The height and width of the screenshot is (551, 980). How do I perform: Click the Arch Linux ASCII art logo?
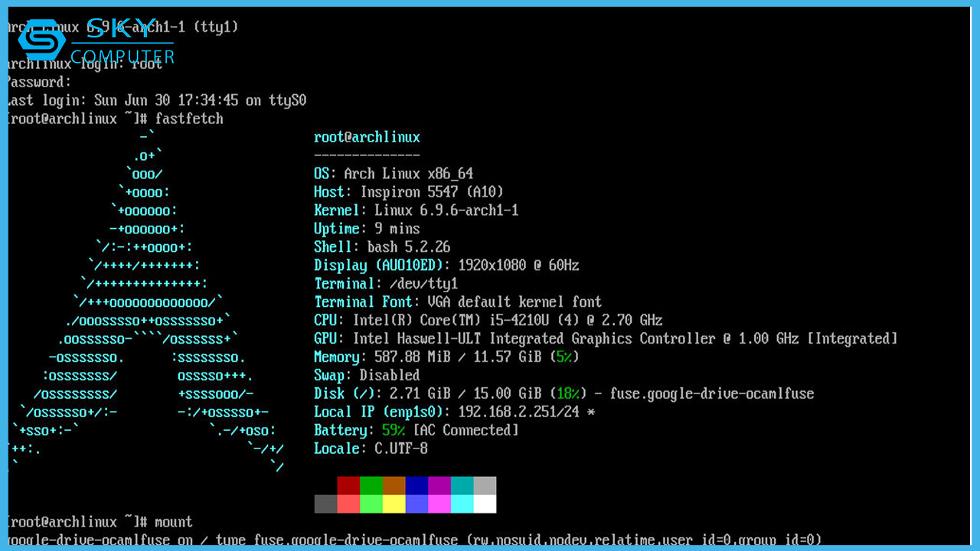coord(145,302)
